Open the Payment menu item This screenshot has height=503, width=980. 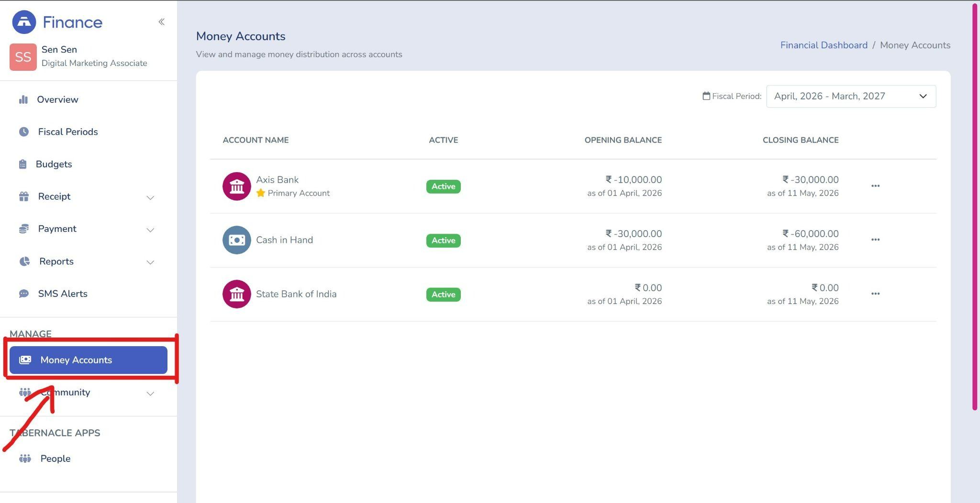tap(88, 229)
